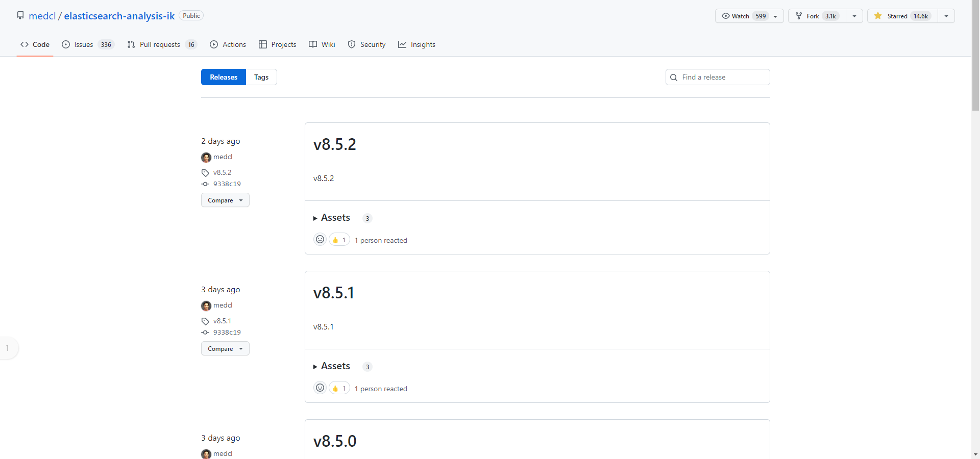The height and width of the screenshot is (459, 980).
Task: Open emoji reaction picker on v8.5.1 release
Action: pyautogui.click(x=320, y=388)
